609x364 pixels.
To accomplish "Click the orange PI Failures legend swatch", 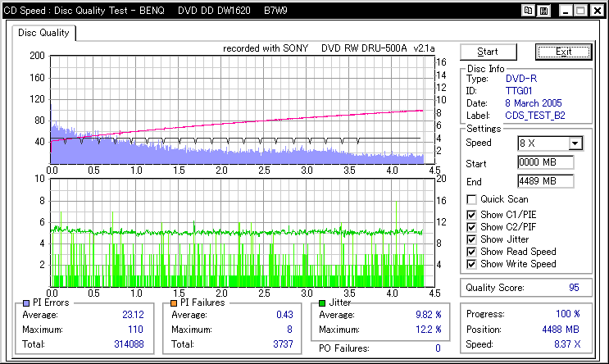I will tap(172, 303).
